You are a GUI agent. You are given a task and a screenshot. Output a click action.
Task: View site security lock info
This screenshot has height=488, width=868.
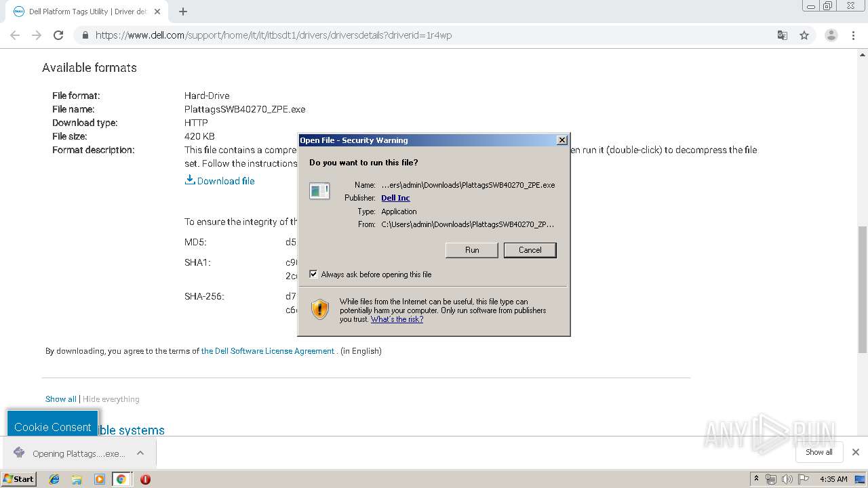pyautogui.click(x=85, y=35)
